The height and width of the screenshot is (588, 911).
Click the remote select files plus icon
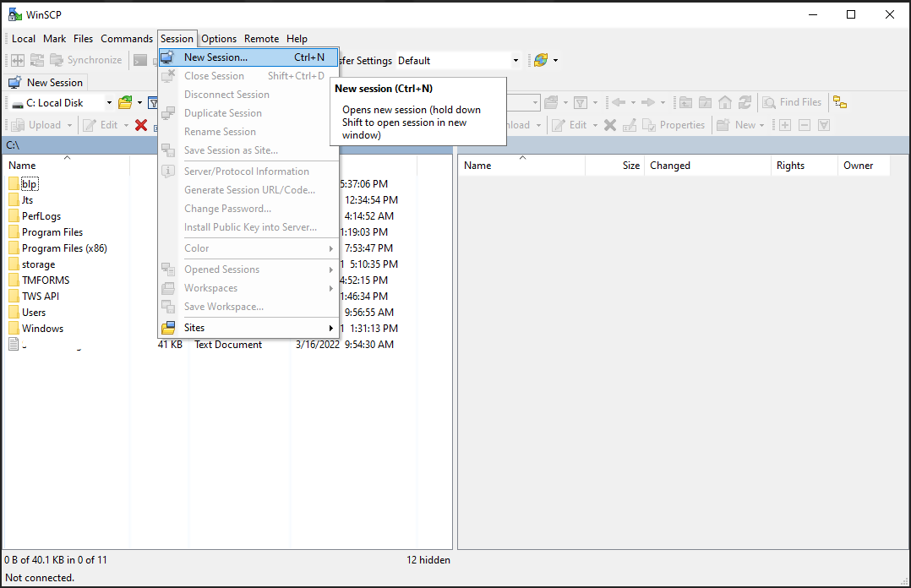coord(785,125)
